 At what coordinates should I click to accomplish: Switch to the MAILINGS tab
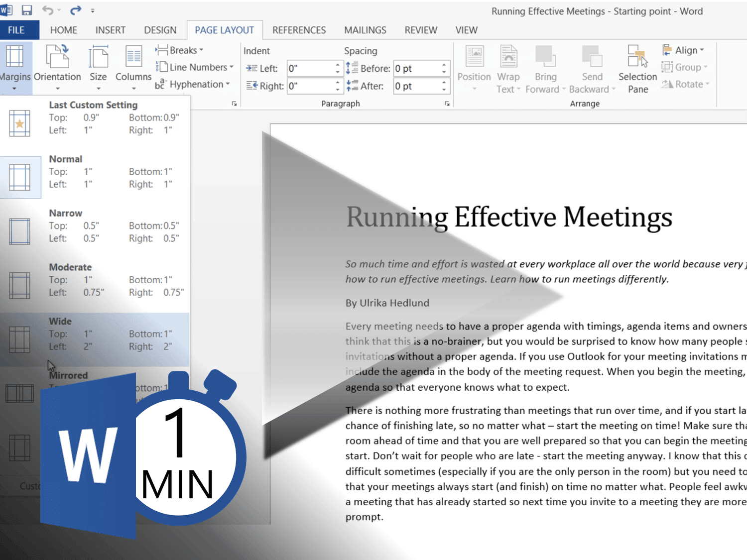coord(365,30)
